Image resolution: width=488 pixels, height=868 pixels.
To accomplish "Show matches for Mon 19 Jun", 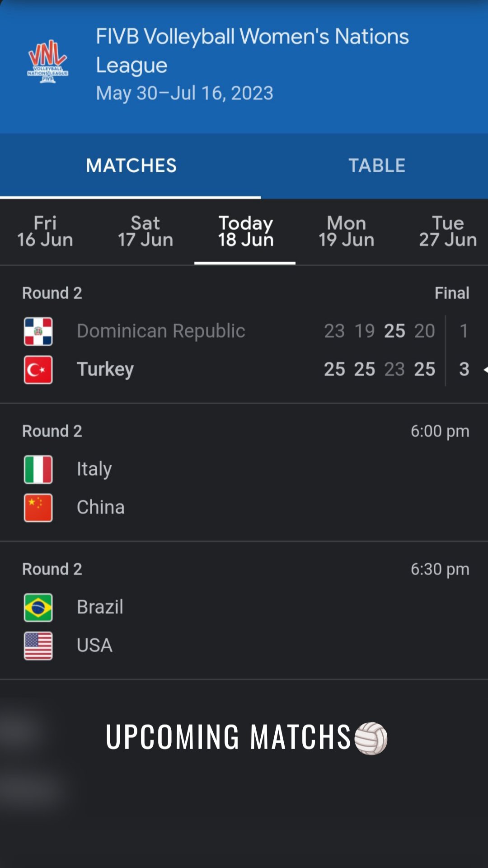I will click(347, 231).
